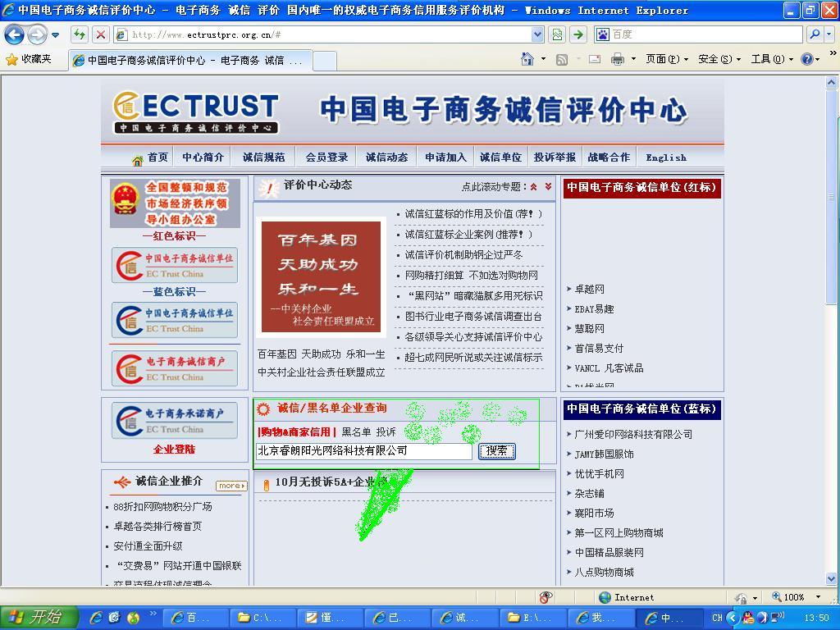This screenshot has height=630, width=840.
Task: Click the compatibility view icon in address bar
Action: (558, 34)
